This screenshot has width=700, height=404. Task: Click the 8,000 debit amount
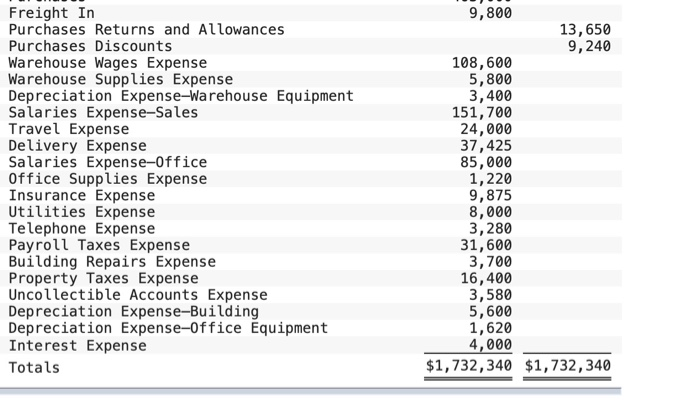[490, 212]
